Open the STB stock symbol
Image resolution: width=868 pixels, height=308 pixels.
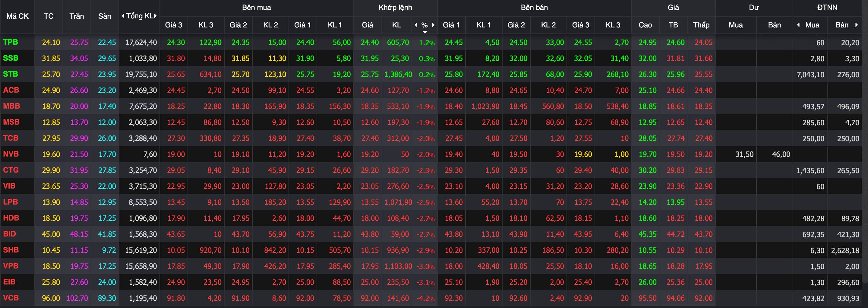click(11, 74)
